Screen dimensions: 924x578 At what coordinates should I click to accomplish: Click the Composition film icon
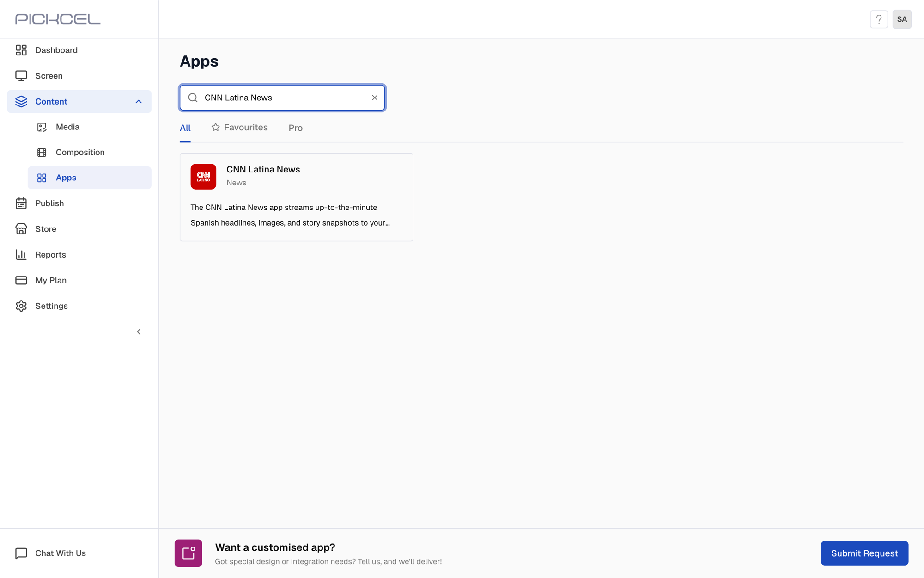(42, 152)
